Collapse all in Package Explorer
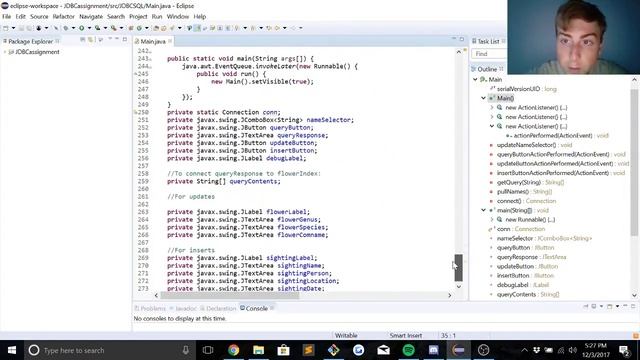Screen dimensions: 640x360 pyautogui.click(x=83, y=40)
